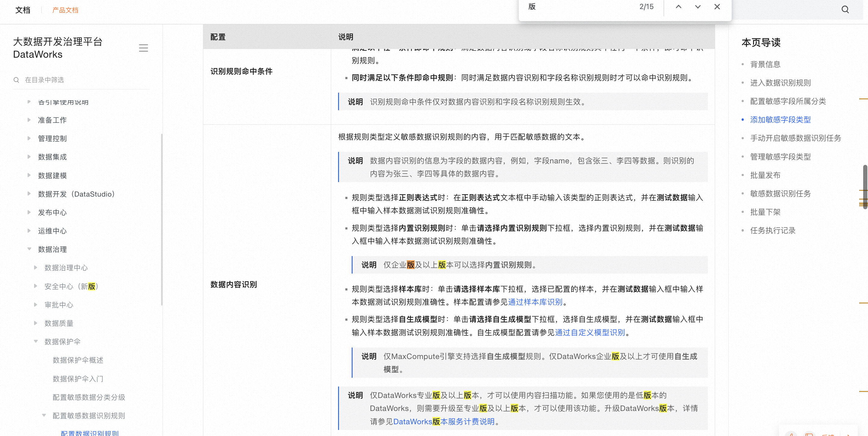Click the 本页导读 heading
The height and width of the screenshot is (436, 868).
tap(761, 43)
